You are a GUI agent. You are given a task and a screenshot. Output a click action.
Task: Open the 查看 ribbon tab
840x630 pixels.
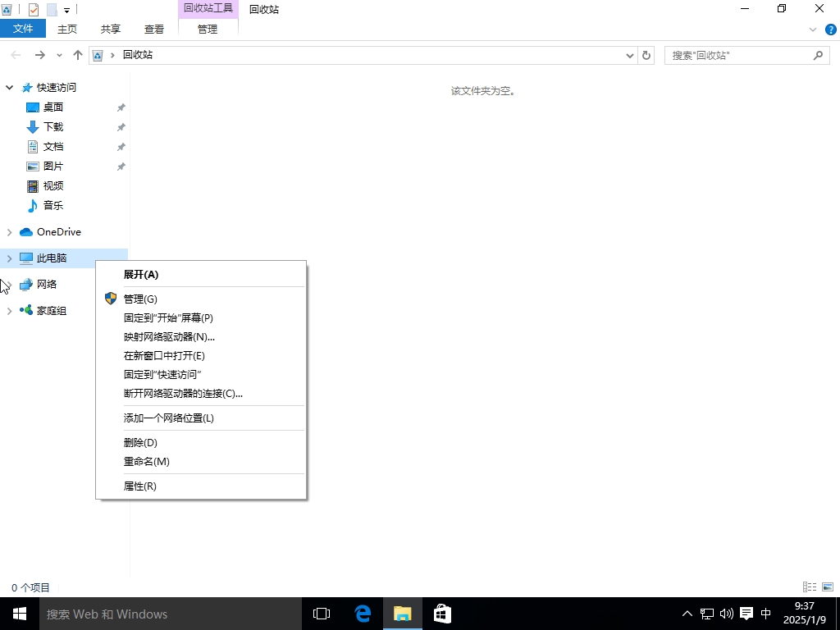pyautogui.click(x=154, y=29)
